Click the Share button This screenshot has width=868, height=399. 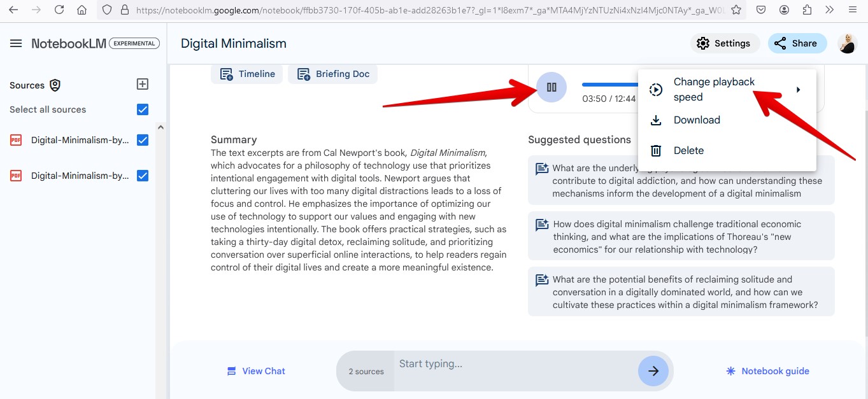pyautogui.click(x=797, y=43)
